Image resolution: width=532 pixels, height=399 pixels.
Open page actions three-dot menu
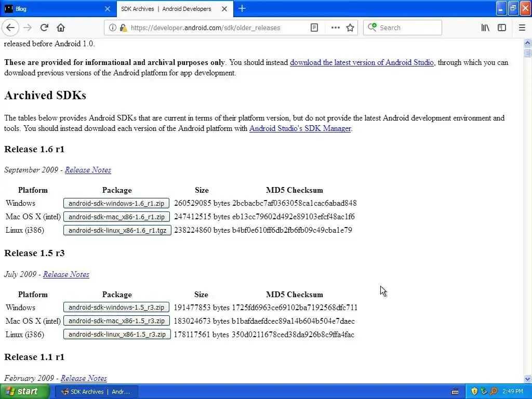(x=335, y=28)
